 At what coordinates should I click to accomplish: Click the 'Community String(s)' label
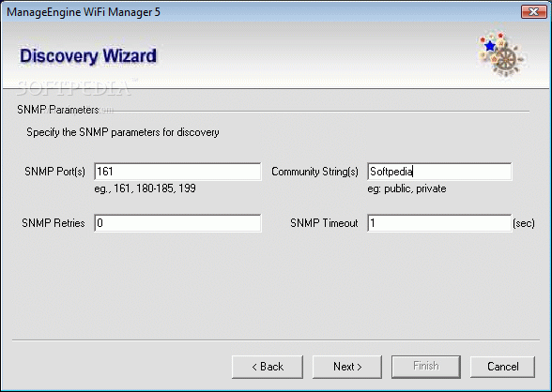click(314, 172)
